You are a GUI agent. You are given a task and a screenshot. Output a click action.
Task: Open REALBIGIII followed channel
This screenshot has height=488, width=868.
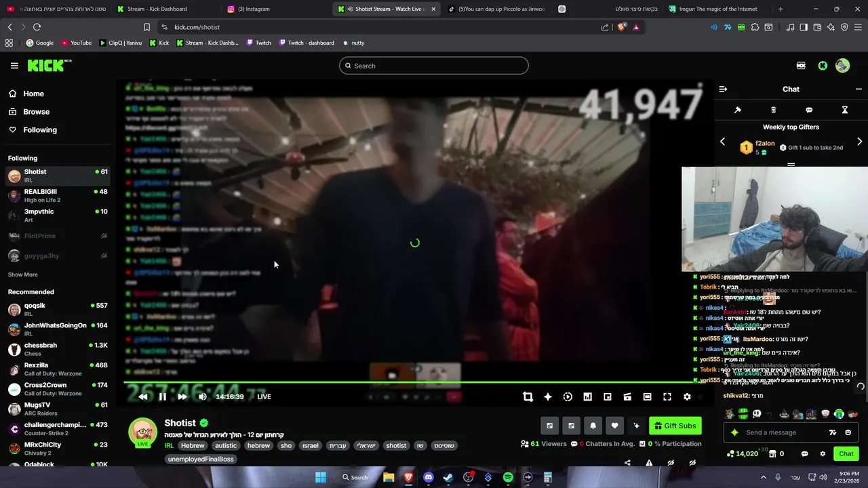tap(58, 196)
